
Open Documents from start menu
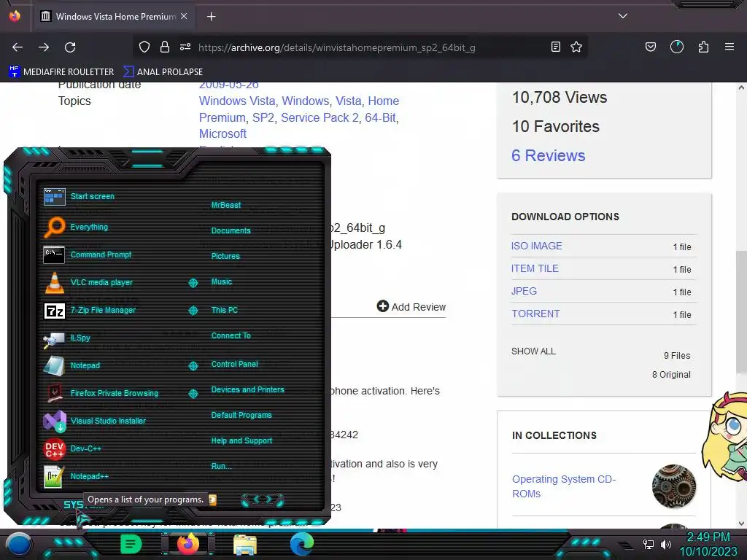[231, 230]
